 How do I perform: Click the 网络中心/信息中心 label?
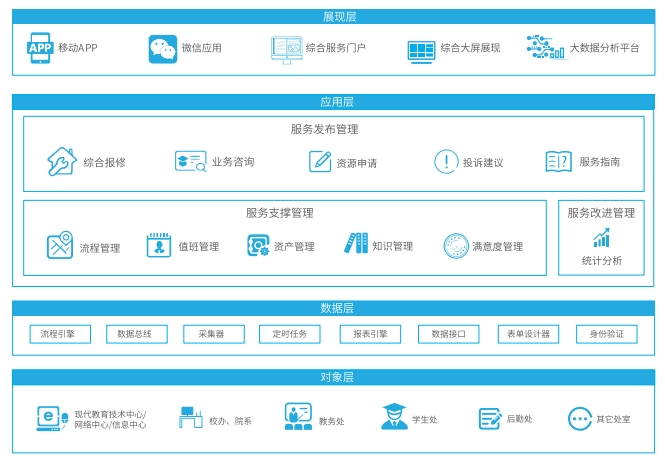click(x=110, y=425)
